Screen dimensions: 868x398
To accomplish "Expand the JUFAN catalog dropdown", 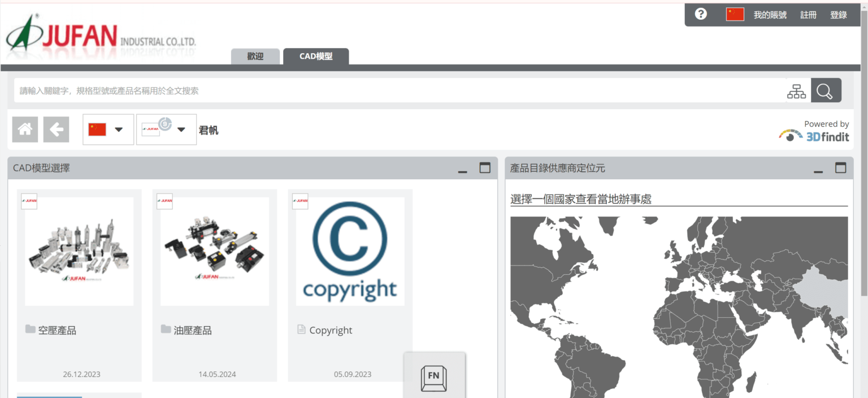I will click(166, 129).
